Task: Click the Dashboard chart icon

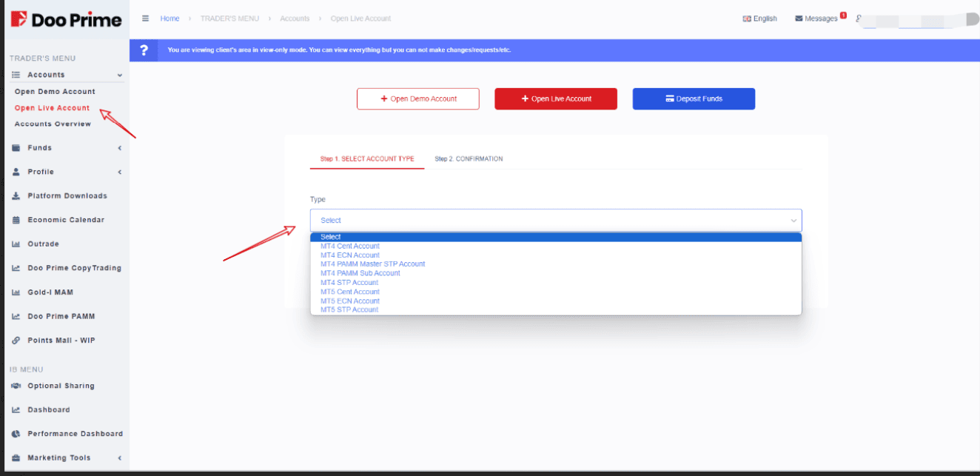Action: click(x=16, y=410)
